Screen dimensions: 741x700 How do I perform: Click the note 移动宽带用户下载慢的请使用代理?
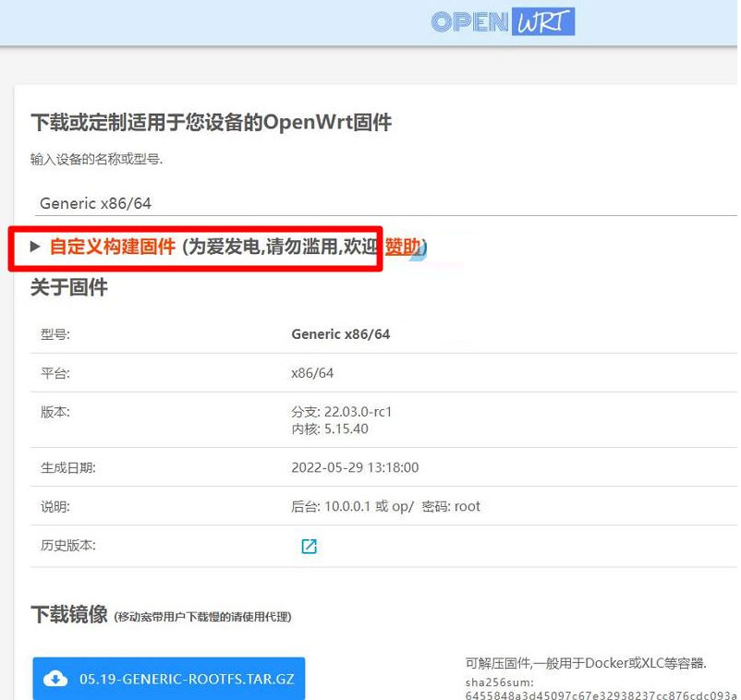pos(202,617)
